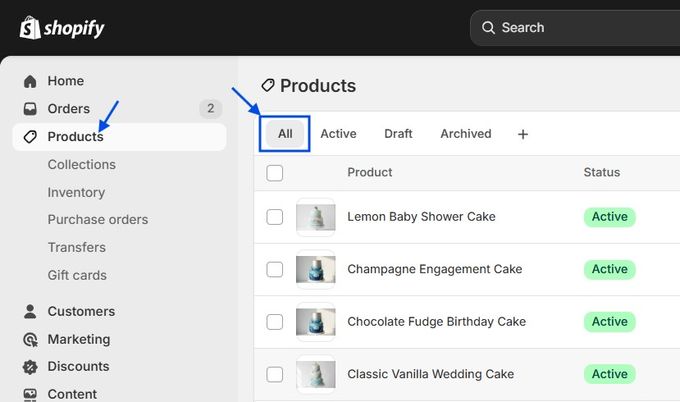This screenshot has width=680, height=402.
Task: Click the Orders count badge 2
Action: coord(211,108)
